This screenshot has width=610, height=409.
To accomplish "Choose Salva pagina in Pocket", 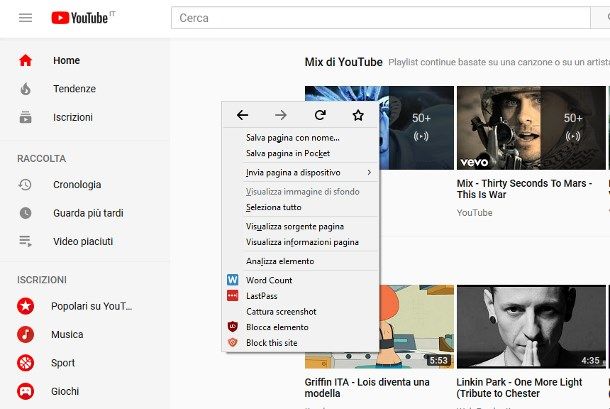I will click(288, 153).
